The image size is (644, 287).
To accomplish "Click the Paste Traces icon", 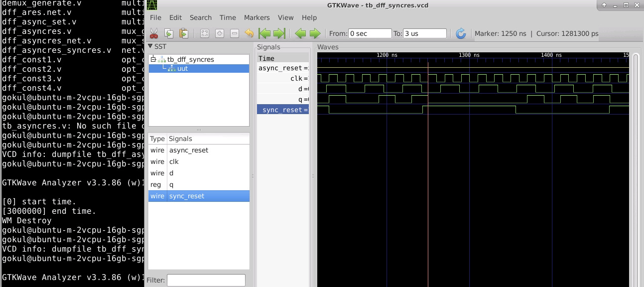I will 183,33.
